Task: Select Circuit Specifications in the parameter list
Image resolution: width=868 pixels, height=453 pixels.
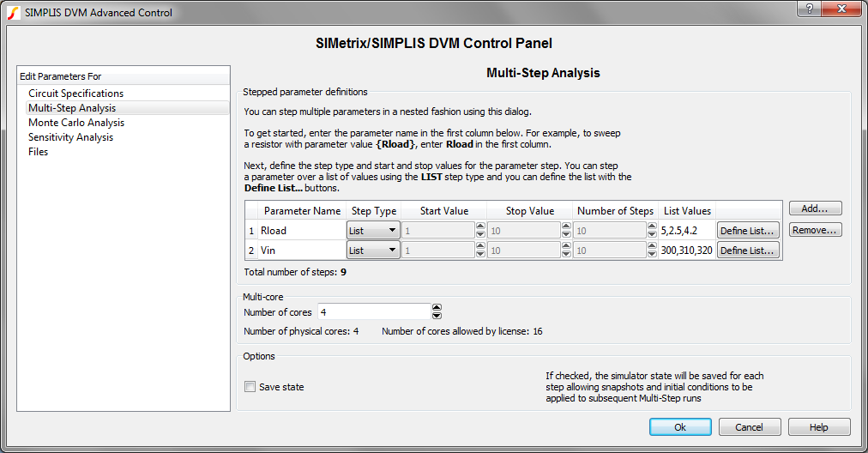Action: pos(75,94)
